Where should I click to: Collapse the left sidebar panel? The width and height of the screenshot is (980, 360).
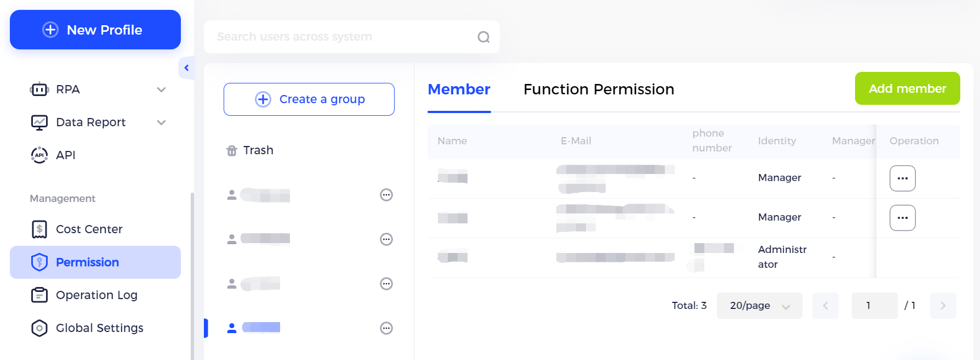[x=186, y=68]
